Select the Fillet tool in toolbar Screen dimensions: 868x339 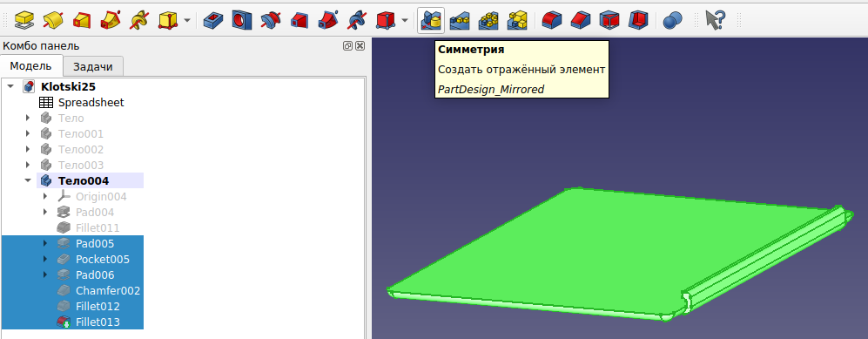point(551,21)
